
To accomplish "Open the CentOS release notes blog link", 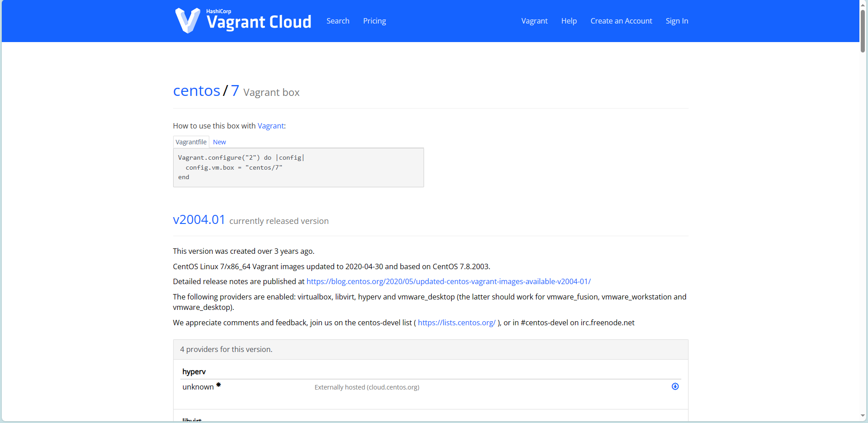I will click(x=448, y=281).
